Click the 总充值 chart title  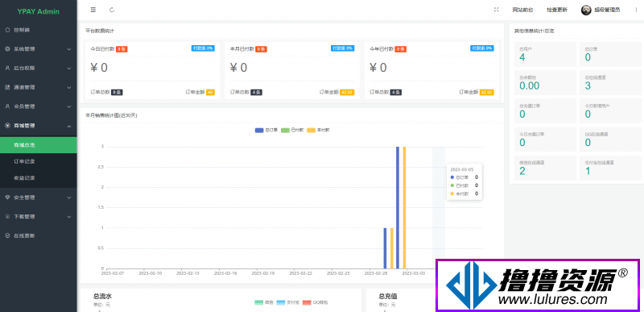[388, 296]
